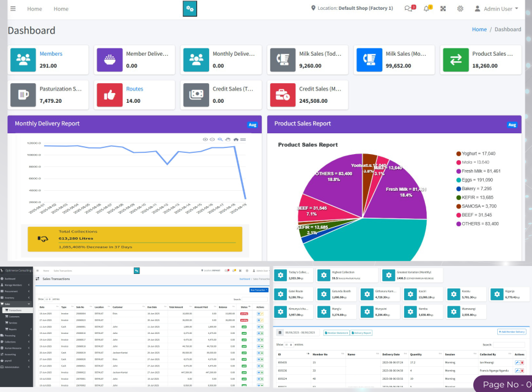The width and height of the screenshot is (532, 392).
Task: Open the delivery chart hamburger menu icon
Action: coord(243,139)
